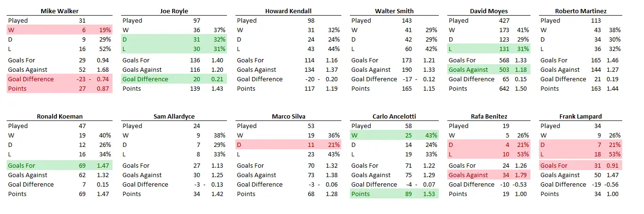Click the Ronald Koeman table title

[x=59, y=116]
